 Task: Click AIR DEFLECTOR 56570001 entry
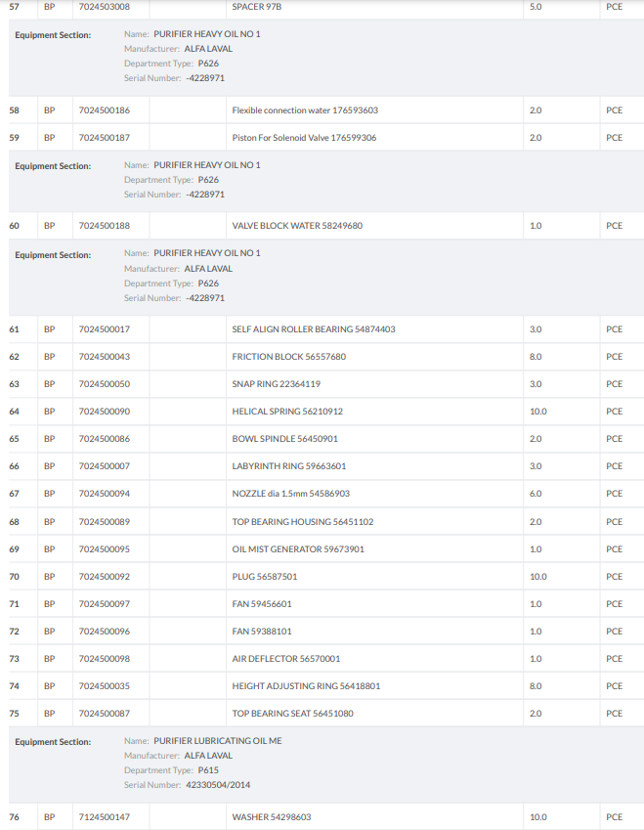[286, 659]
